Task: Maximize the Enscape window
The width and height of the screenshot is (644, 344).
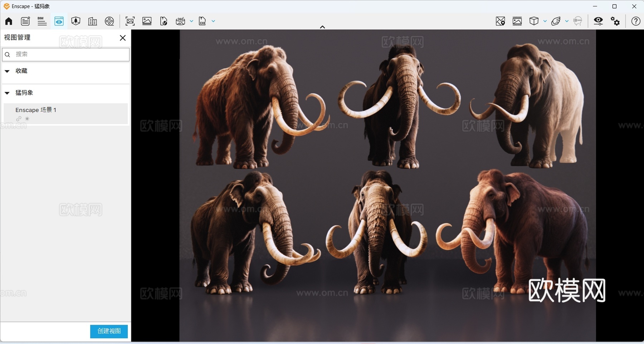Action: 615,6
